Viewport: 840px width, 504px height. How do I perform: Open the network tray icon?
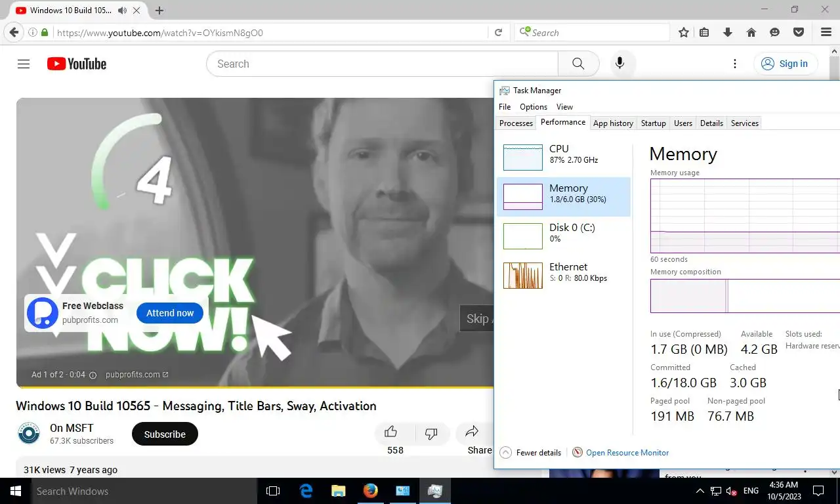[x=716, y=491]
